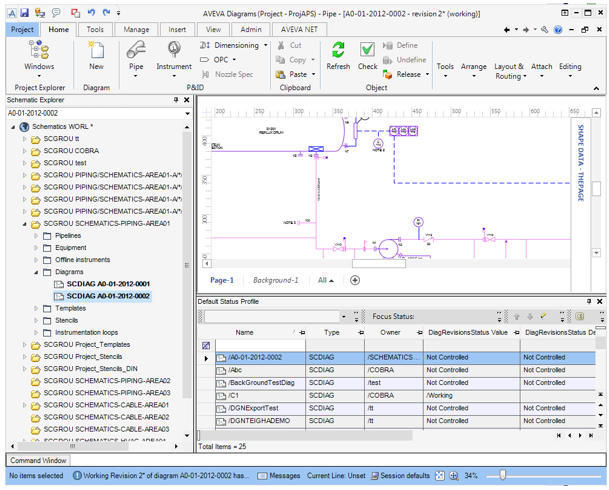Click the table filter row icon
The height and width of the screenshot is (490, 609).
206,345
